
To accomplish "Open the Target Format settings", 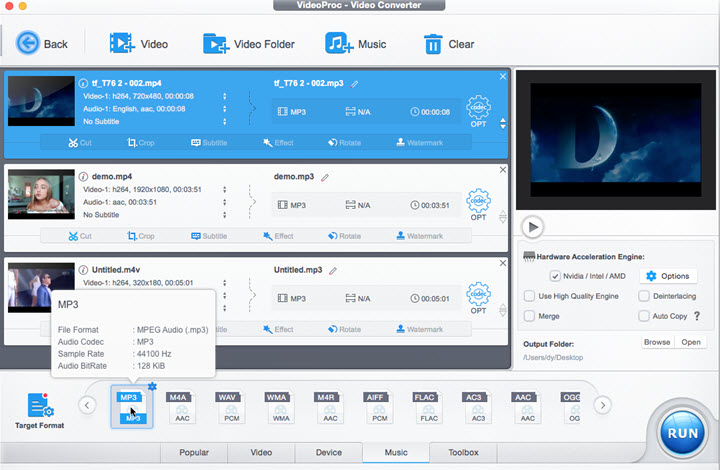I will pos(39,411).
